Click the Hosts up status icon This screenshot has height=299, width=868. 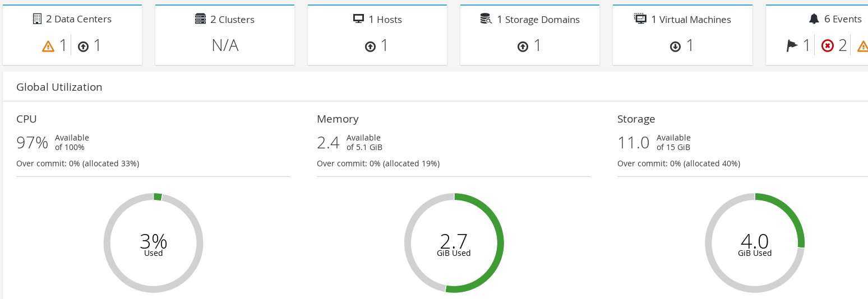[x=370, y=47]
